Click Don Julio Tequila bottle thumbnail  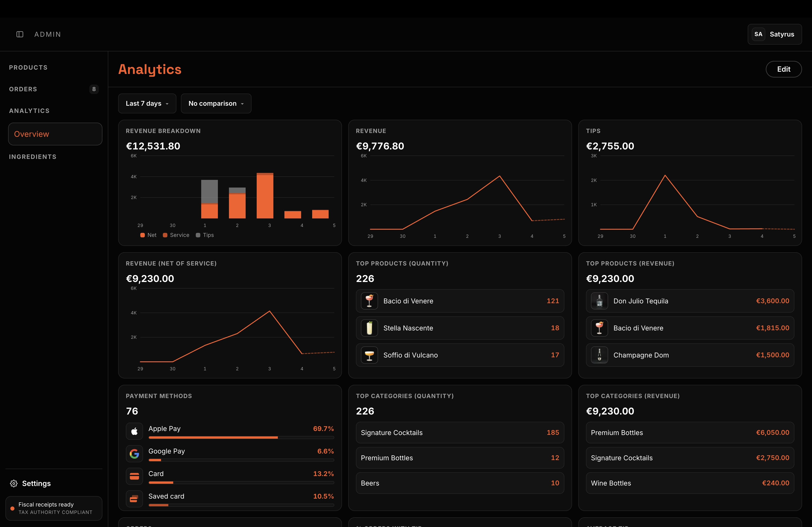tap(600, 301)
